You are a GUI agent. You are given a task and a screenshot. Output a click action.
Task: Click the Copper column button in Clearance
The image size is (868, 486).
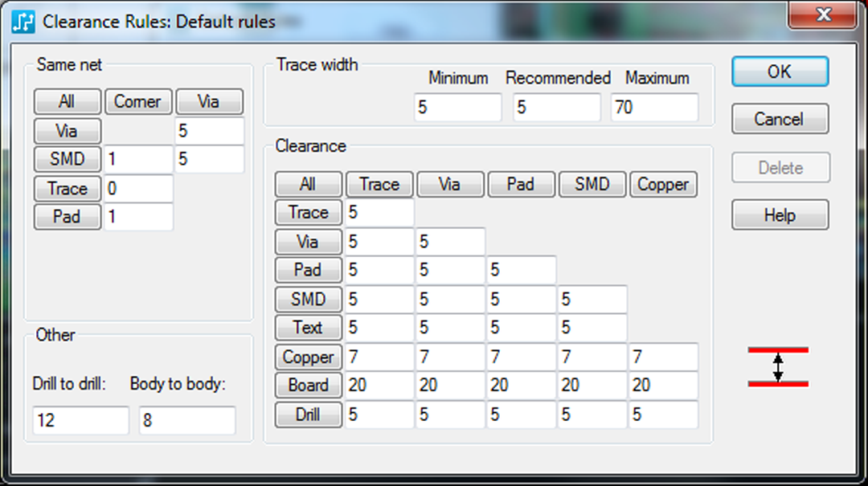(663, 184)
